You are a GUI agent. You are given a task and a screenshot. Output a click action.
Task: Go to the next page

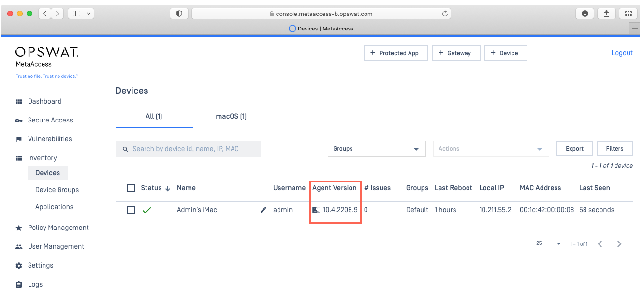(x=619, y=244)
